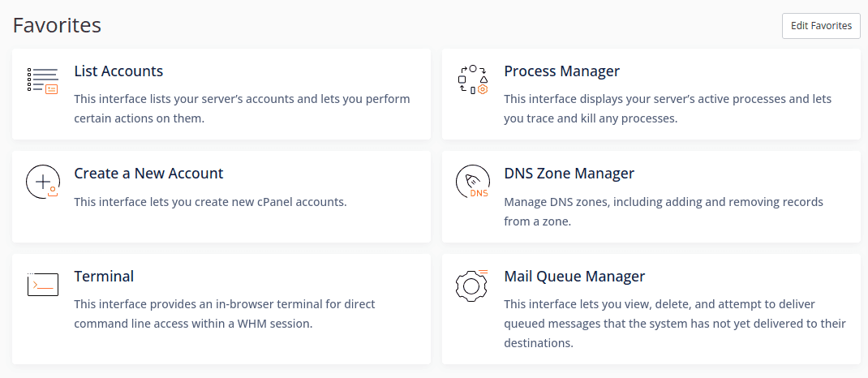Click the Create a New Account plus icon
This screenshot has height=378, width=868.
pyautogui.click(x=42, y=183)
